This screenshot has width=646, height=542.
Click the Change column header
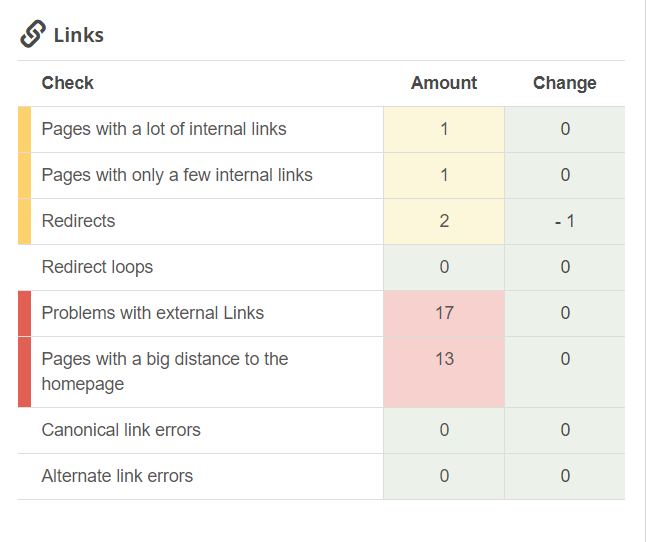point(564,83)
